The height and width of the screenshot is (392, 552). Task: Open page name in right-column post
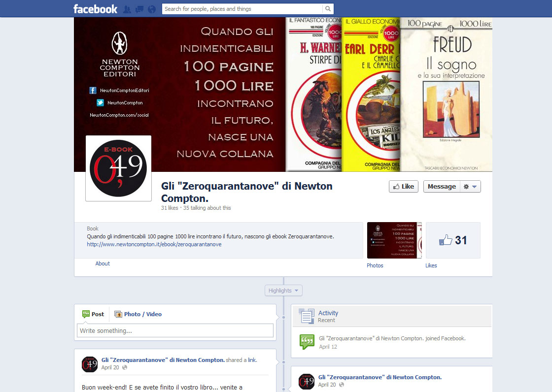tap(380, 377)
